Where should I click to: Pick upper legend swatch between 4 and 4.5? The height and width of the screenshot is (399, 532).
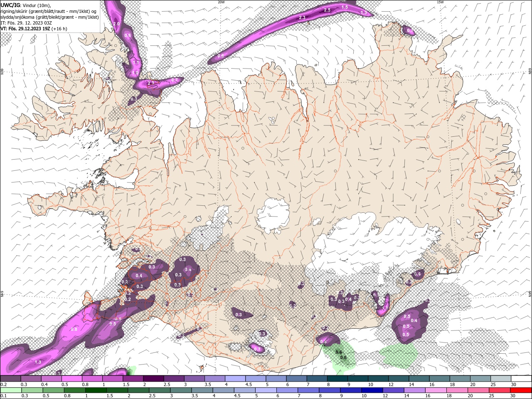pyautogui.click(x=235, y=379)
